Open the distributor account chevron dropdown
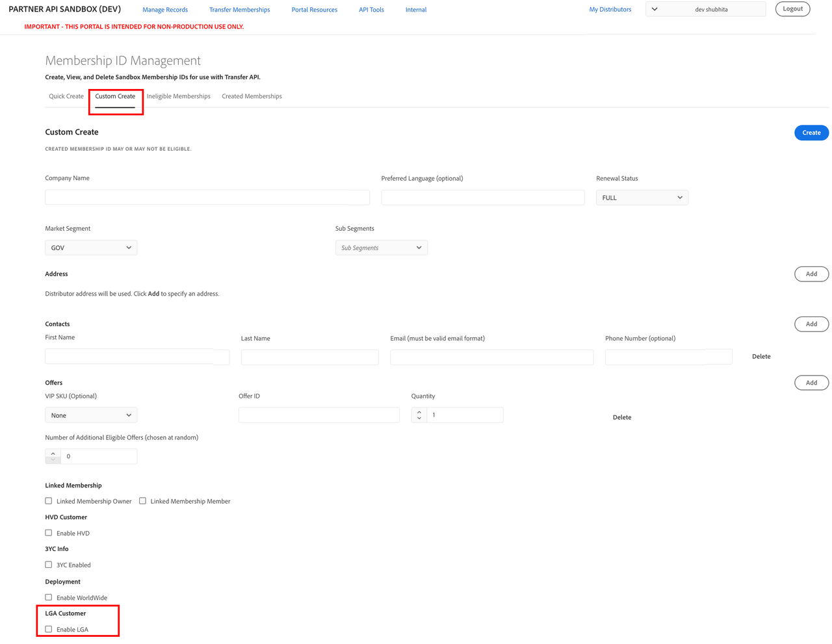 (x=655, y=9)
